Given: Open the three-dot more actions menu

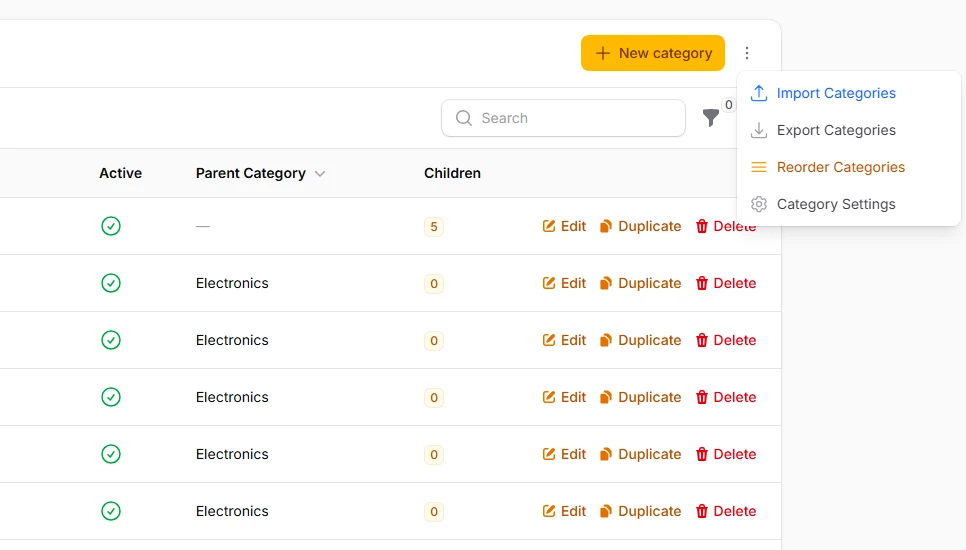Looking at the screenshot, I should click(x=747, y=53).
